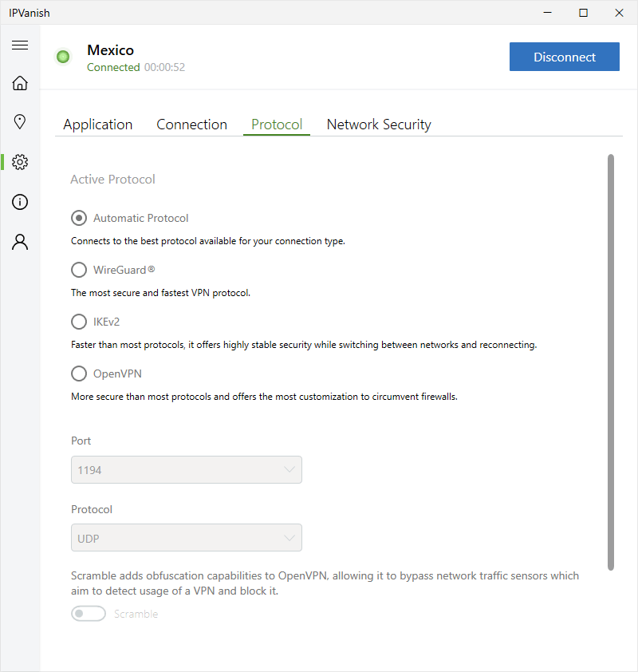Open the UDP protocol dropdown

pyautogui.click(x=187, y=537)
